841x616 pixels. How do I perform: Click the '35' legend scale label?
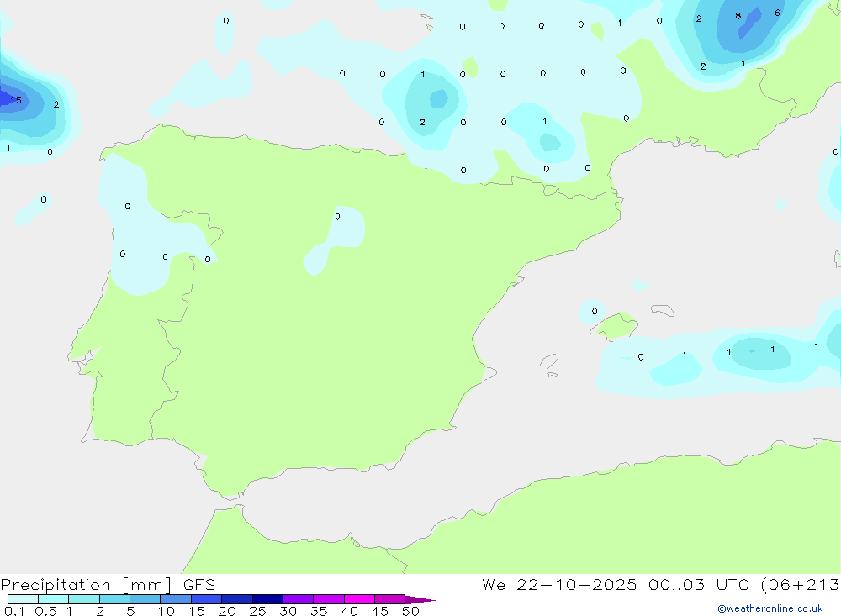click(x=319, y=611)
